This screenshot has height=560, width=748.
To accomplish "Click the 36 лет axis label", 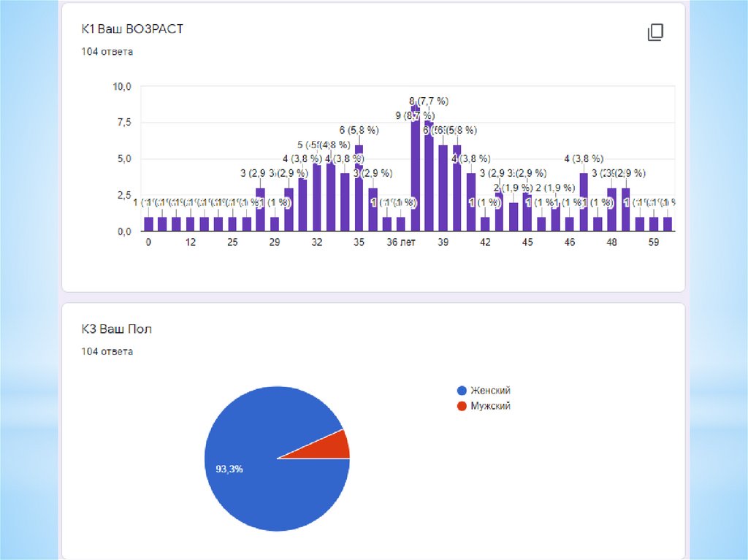I will (401, 242).
